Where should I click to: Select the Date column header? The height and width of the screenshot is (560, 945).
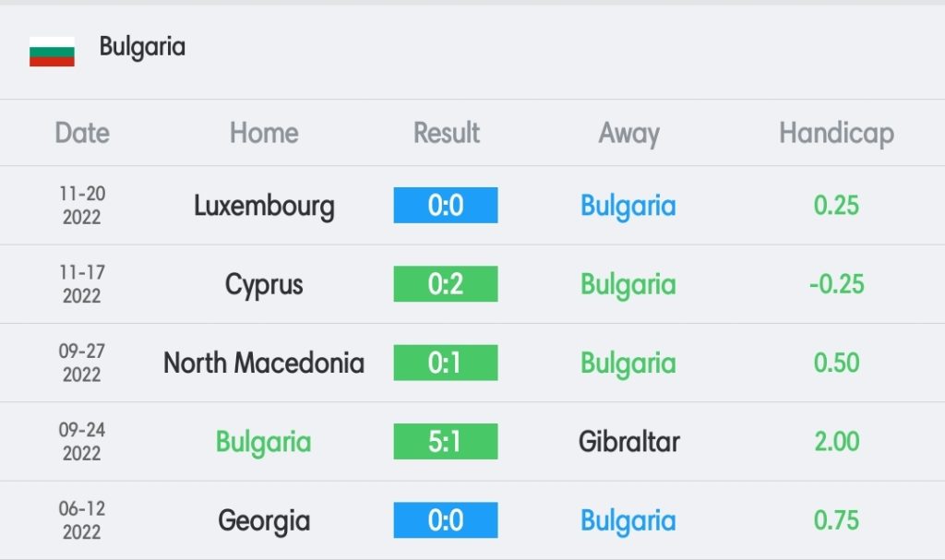tap(82, 133)
